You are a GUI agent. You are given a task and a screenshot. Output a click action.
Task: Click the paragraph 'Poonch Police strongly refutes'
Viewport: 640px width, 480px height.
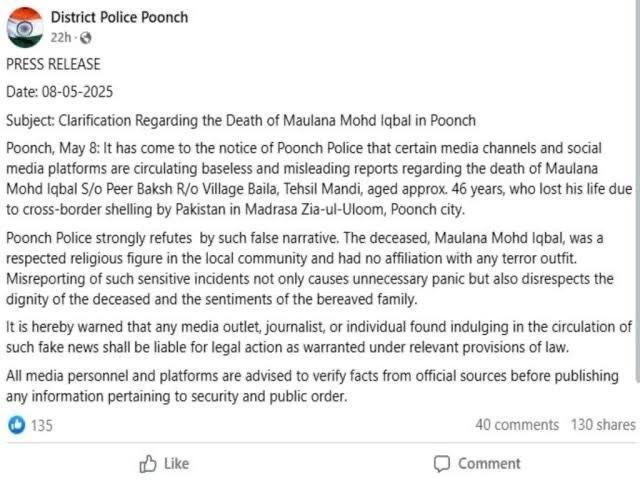(310, 269)
